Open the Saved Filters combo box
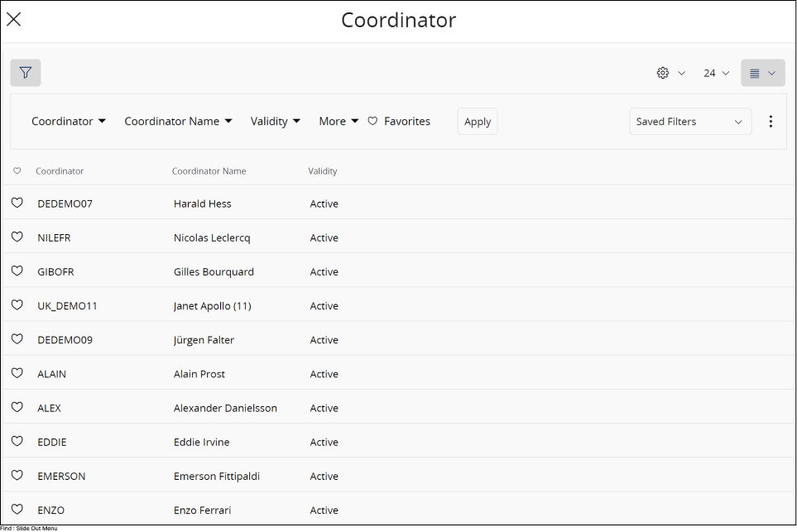Image resolution: width=797 pixels, height=532 pixels. 689,122
